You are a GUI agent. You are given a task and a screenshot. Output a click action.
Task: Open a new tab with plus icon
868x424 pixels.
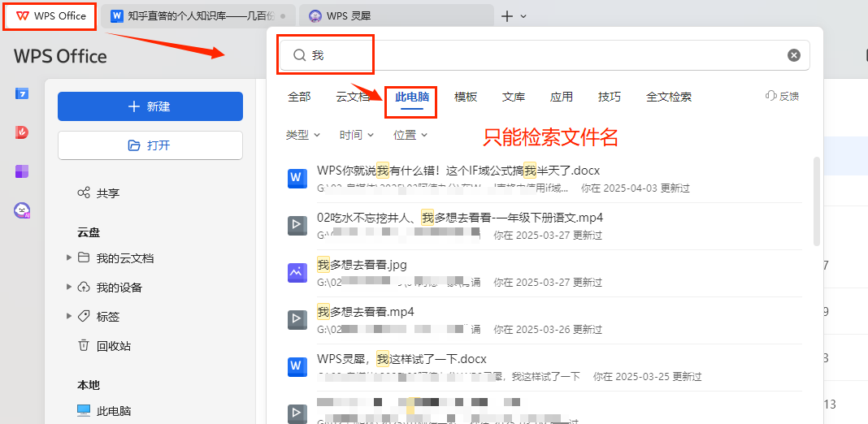[x=506, y=16]
